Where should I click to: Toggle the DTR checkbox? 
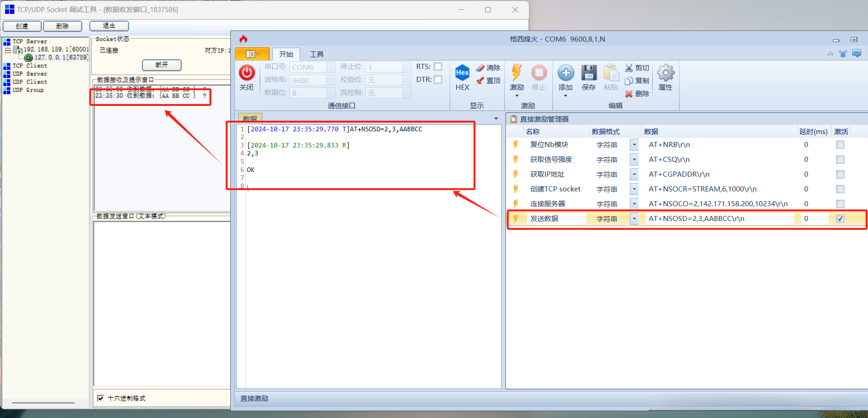point(438,80)
